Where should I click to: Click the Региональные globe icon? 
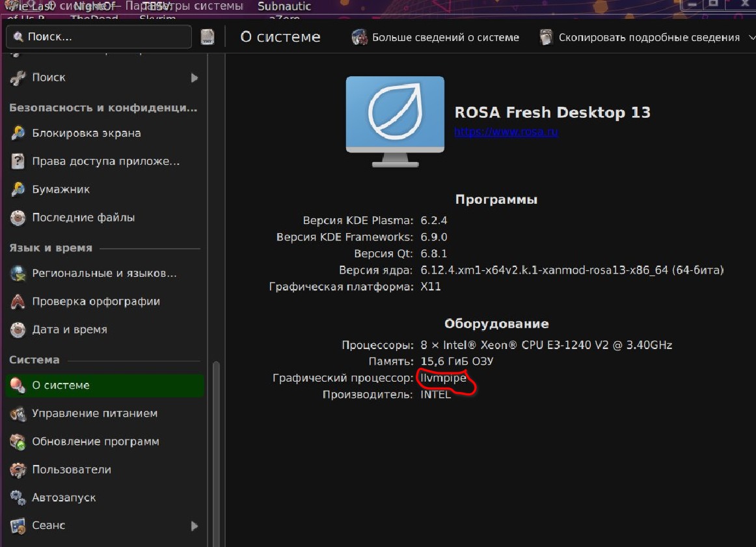click(18, 273)
